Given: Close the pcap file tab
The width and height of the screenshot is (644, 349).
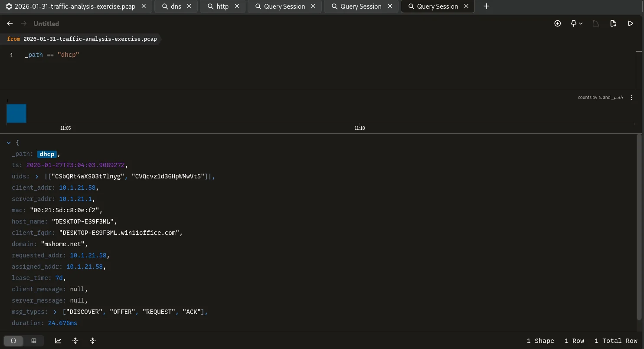Looking at the screenshot, I should (144, 7).
